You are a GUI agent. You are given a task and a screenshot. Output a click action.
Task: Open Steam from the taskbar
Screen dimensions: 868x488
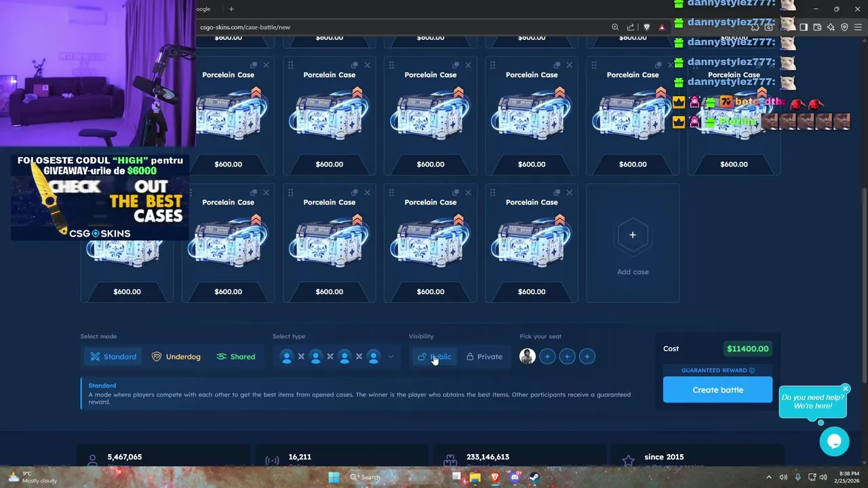click(534, 477)
